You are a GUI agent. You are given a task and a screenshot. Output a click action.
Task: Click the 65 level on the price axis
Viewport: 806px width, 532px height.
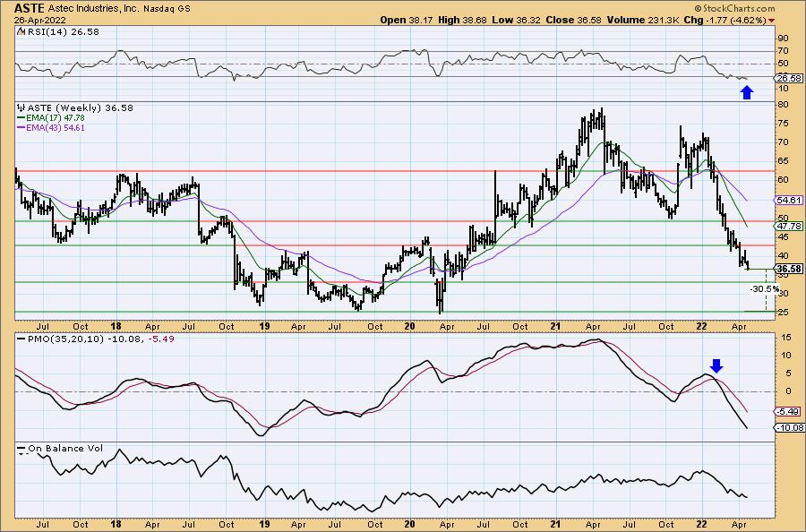[783, 161]
